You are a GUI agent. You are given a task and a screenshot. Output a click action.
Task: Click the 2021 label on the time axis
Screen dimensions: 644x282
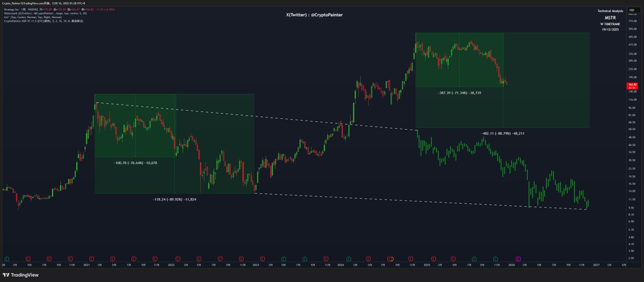click(x=86, y=265)
